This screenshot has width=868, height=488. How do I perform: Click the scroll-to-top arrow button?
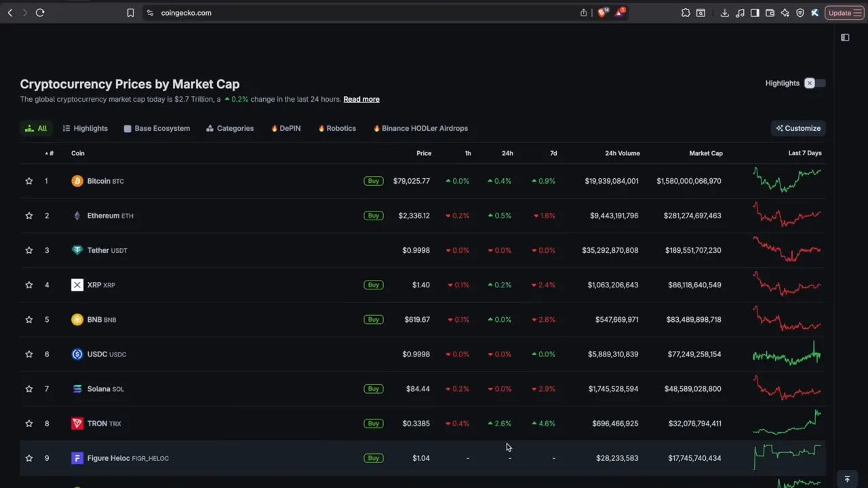click(846, 479)
